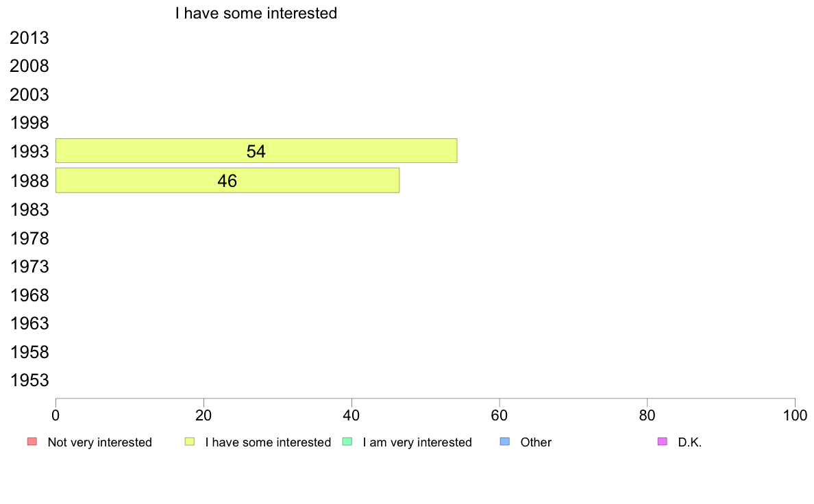Click the 100 tick on the x-axis

click(x=795, y=415)
